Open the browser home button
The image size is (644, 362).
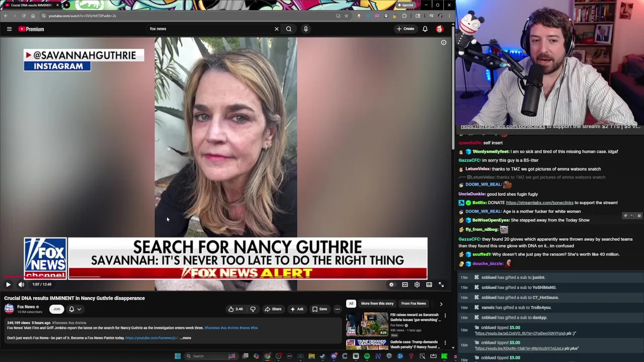pos(33,16)
